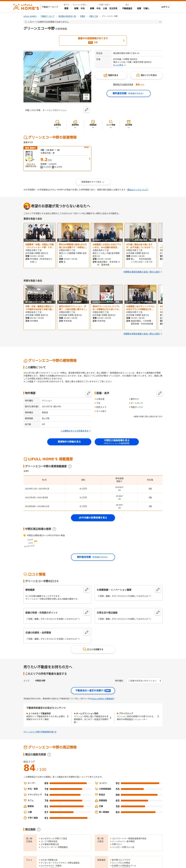This screenshot has width=186, height=868.
Task: Click the ログイン button
Action: [165, 7]
